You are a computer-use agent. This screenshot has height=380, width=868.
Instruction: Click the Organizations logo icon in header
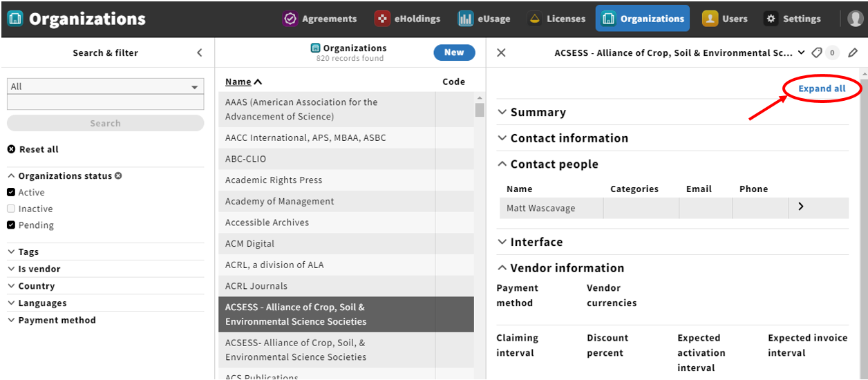14,19
